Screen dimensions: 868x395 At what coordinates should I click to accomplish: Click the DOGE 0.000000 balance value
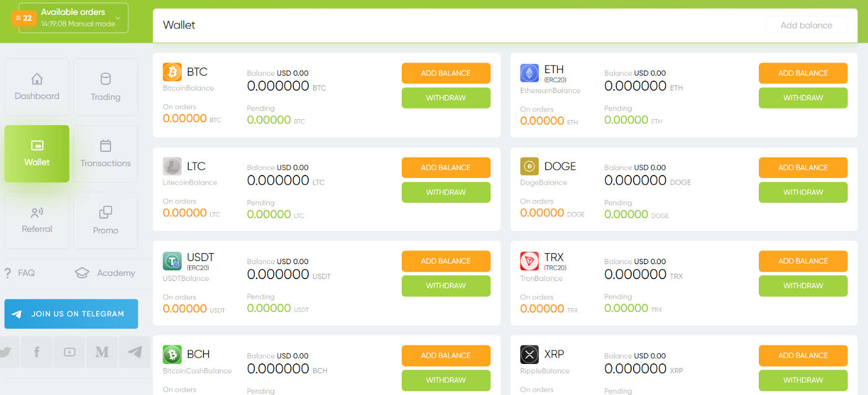pyautogui.click(x=635, y=180)
